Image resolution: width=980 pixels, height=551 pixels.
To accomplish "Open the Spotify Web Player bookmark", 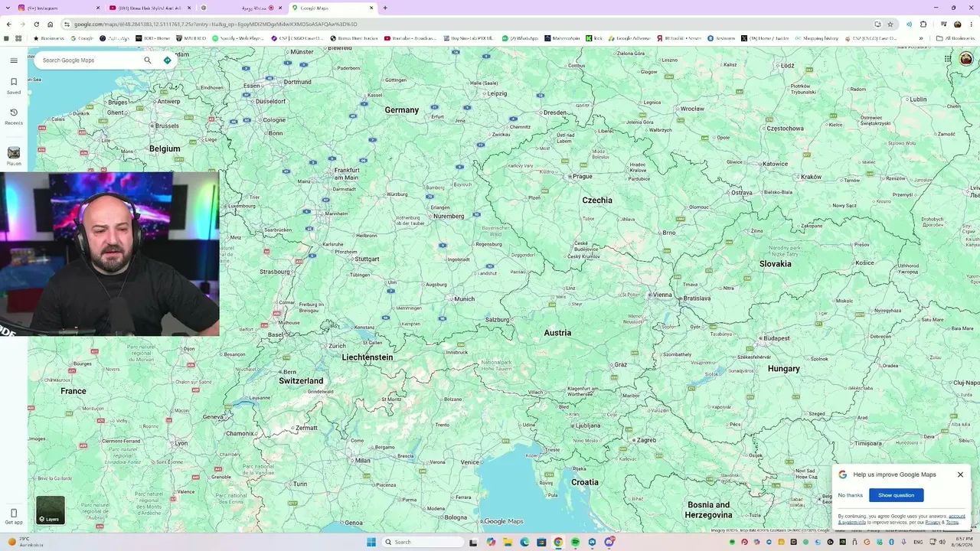I will [238, 38].
